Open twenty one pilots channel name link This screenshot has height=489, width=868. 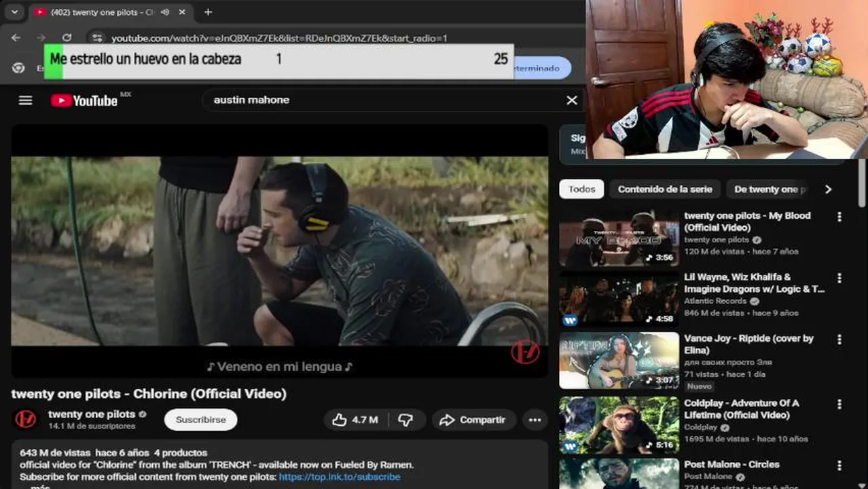tap(92, 414)
